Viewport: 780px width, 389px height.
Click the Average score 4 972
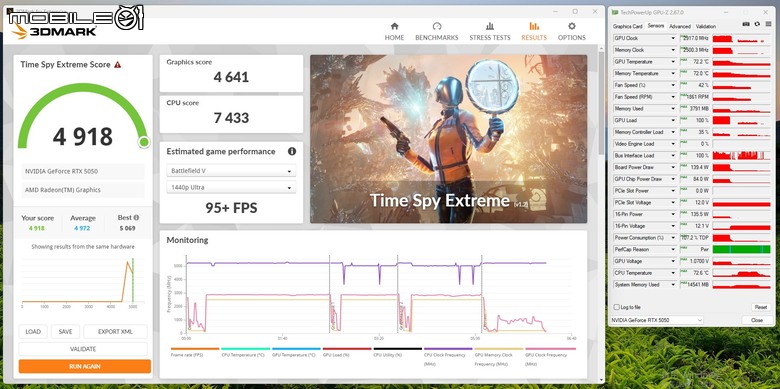[x=83, y=228]
